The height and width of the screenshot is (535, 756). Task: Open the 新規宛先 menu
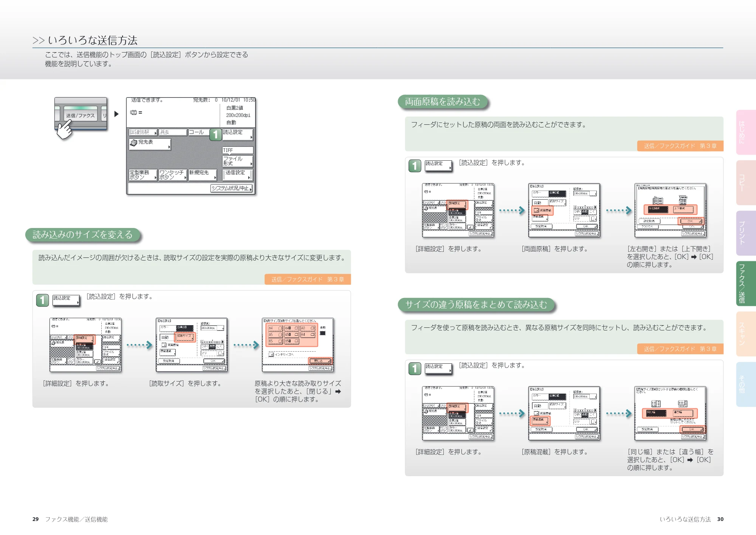click(203, 175)
